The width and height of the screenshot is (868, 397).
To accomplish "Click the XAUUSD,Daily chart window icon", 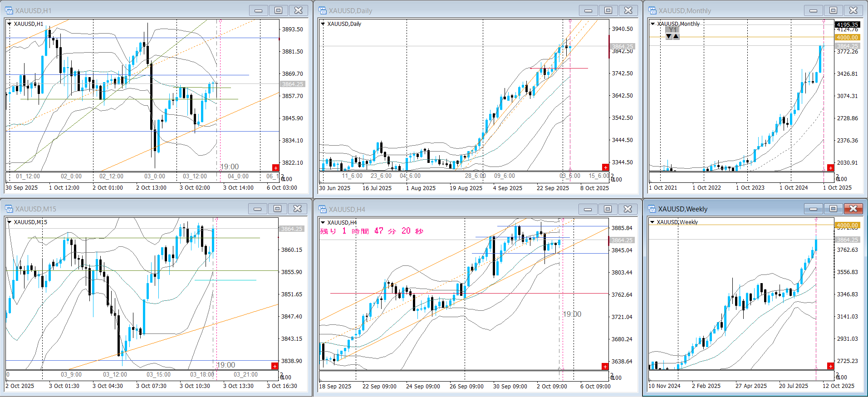I will pos(323,10).
